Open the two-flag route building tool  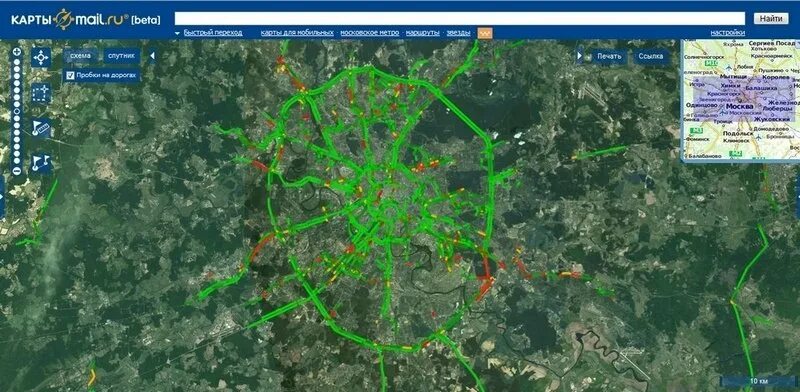click(x=41, y=163)
